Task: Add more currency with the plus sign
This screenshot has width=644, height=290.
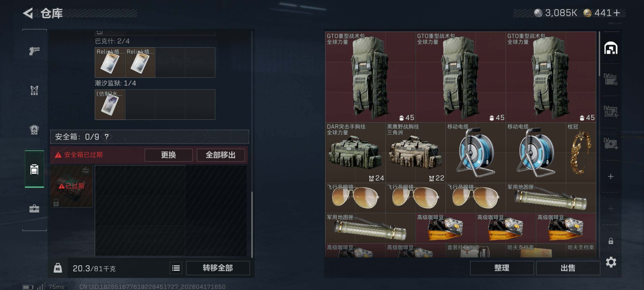Action: [x=616, y=13]
